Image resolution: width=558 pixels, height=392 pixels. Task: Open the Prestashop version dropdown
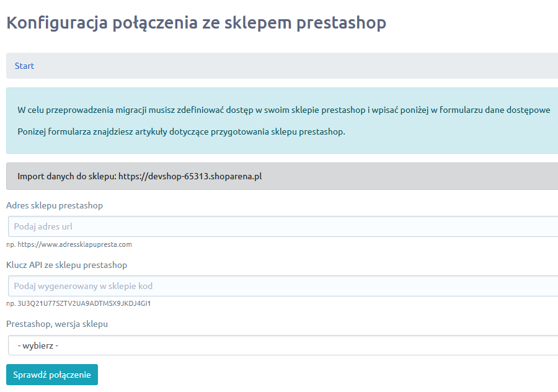(283, 345)
